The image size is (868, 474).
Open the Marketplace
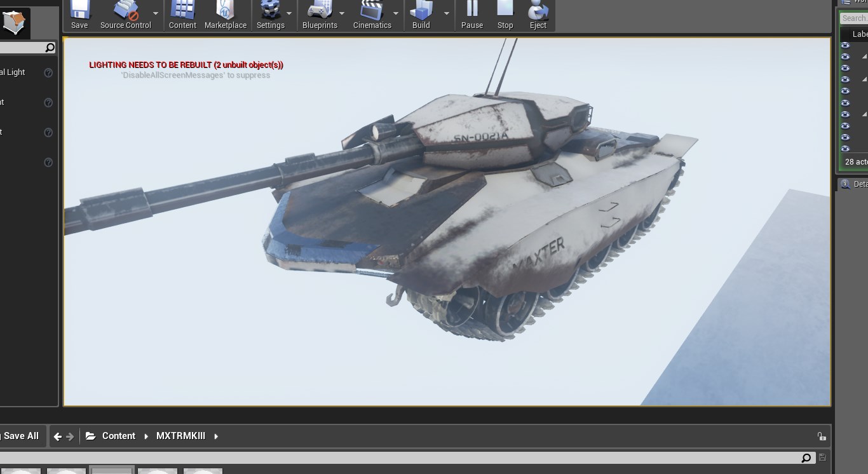[x=226, y=13]
